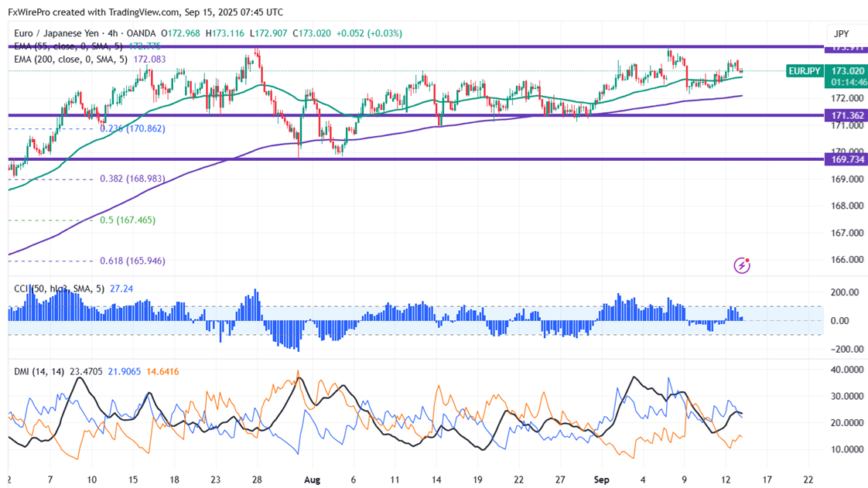Click the current price 173.020 label
This screenshot has width=868, height=488.
846,71
